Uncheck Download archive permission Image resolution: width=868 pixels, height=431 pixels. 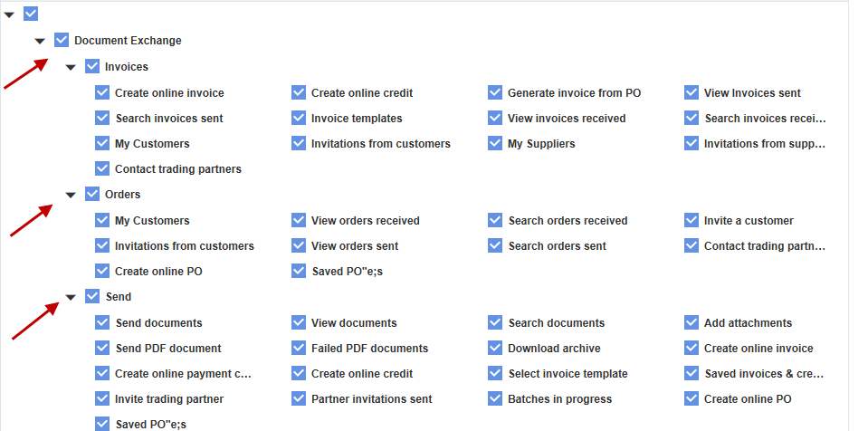coord(495,348)
